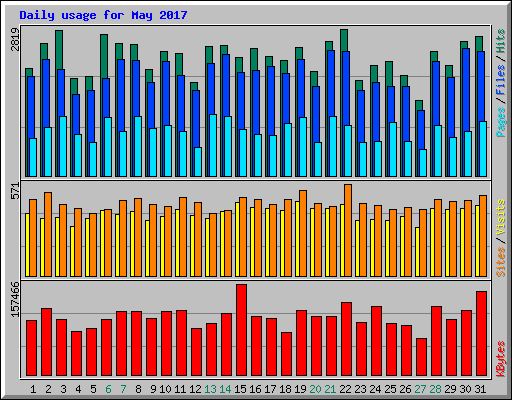Click day 19 on the x-axis
The width and height of the screenshot is (512, 400).
pos(300,389)
